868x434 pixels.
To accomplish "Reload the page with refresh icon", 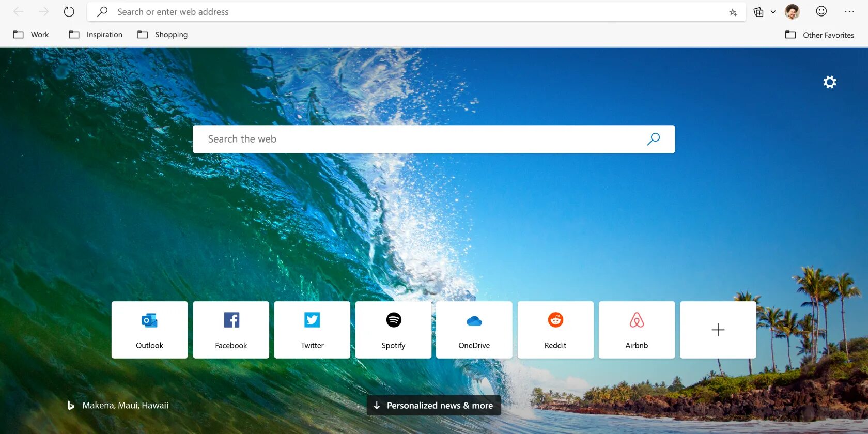I will pos(69,11).
